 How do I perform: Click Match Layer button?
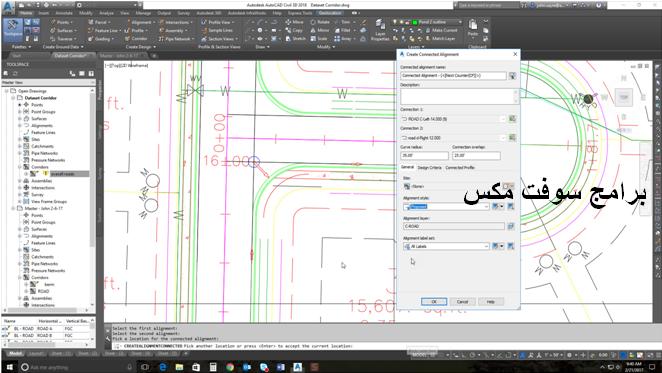439,38
